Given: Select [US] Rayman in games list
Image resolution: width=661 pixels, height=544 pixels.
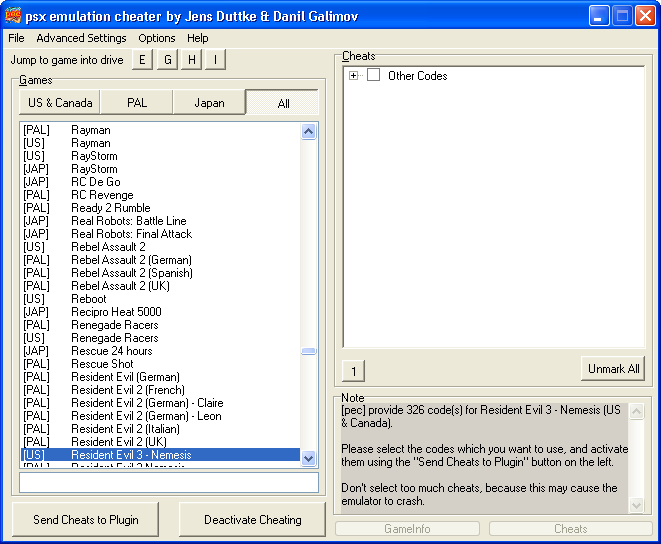Looking at the screenshot, I should [x=161, y=143].
